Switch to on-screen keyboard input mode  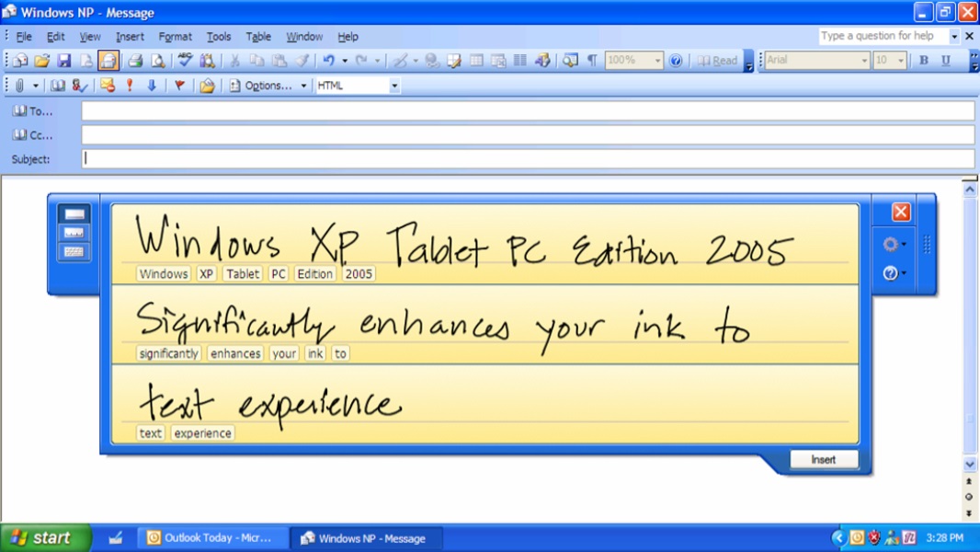point(74,252)
